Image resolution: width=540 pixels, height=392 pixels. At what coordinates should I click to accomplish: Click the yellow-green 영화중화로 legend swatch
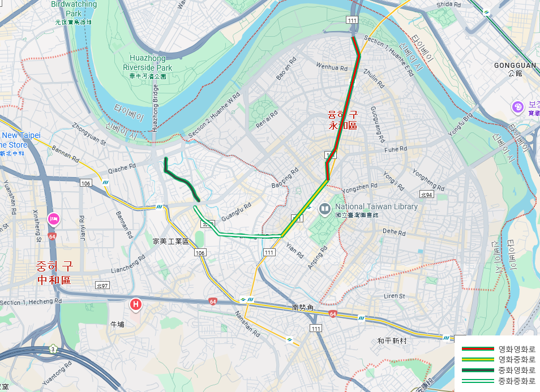pyautogui.click(x=478, y=360)
